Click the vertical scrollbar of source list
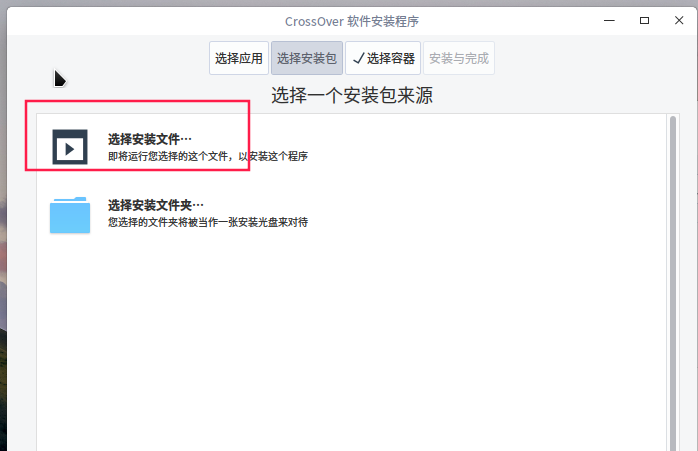 673,283
